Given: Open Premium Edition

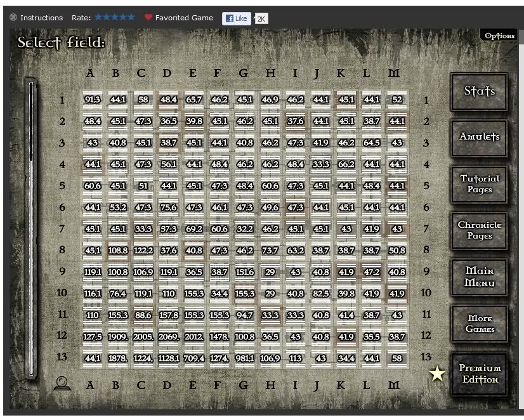Looking at the screenshot, I should coord(479,374).
